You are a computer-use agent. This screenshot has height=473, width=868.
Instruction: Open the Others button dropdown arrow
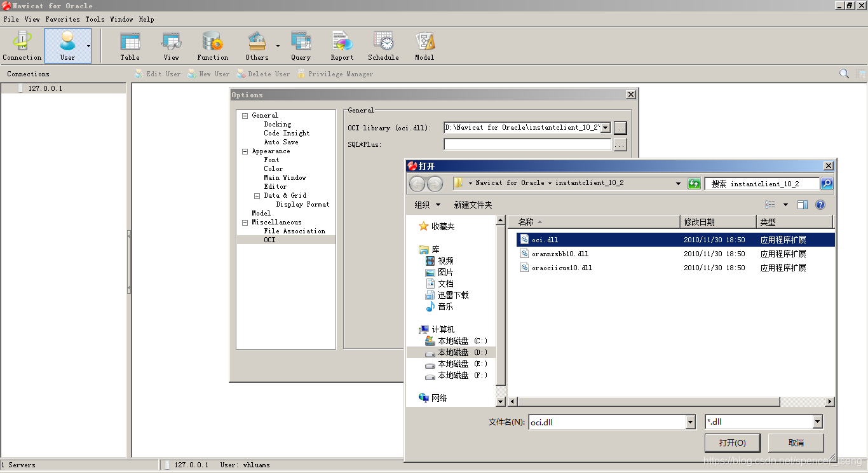(278, 46)
